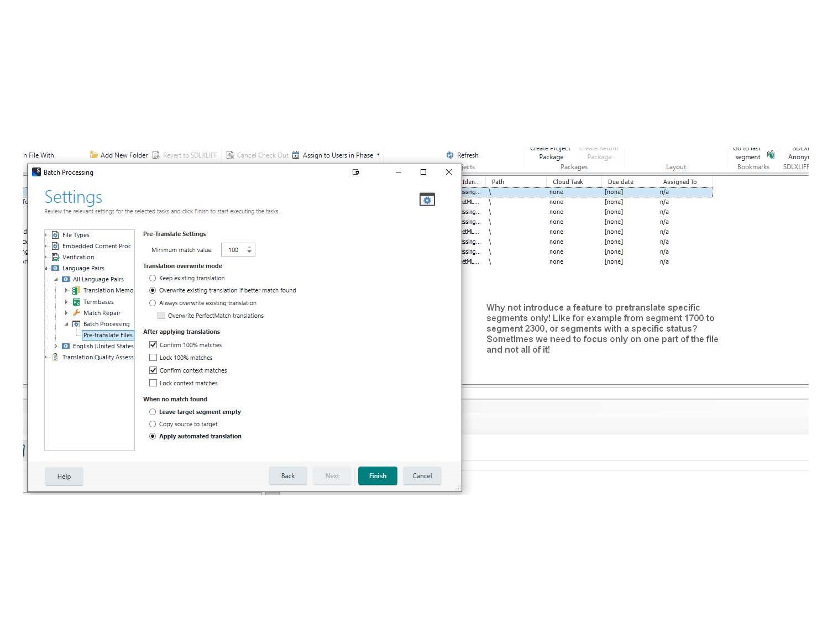Collapse the Language Pairs tree node
Screen dimensions: 833x644
click(x=46, y=269)
